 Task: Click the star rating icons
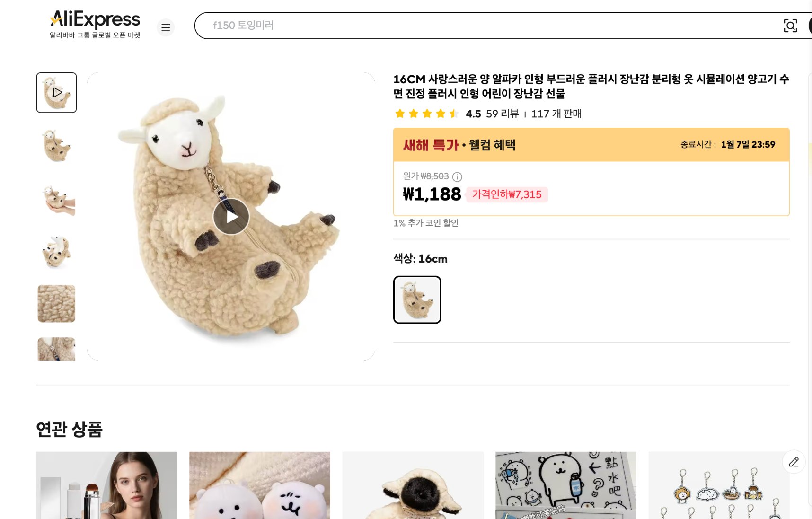pos(426,114)
